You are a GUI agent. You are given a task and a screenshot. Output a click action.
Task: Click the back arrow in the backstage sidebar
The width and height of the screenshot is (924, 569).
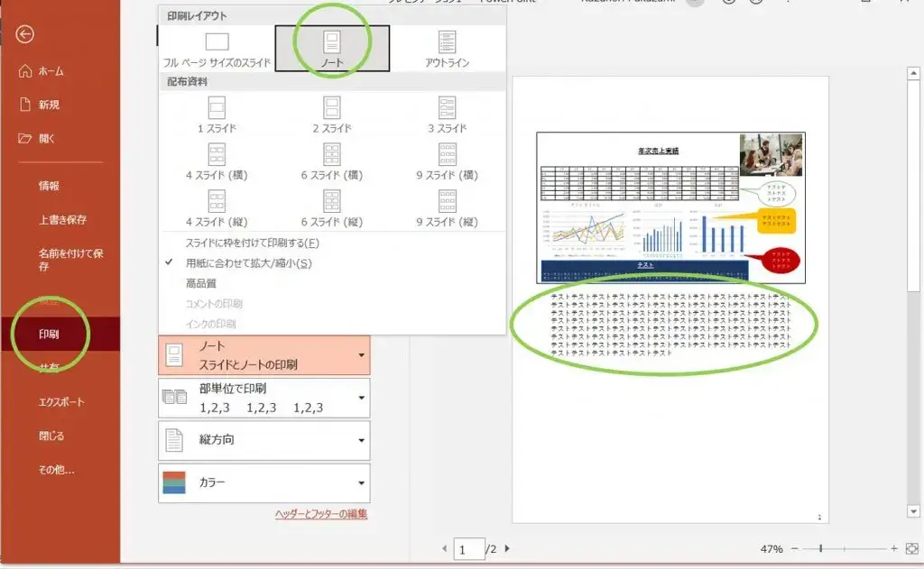[24, 34]
